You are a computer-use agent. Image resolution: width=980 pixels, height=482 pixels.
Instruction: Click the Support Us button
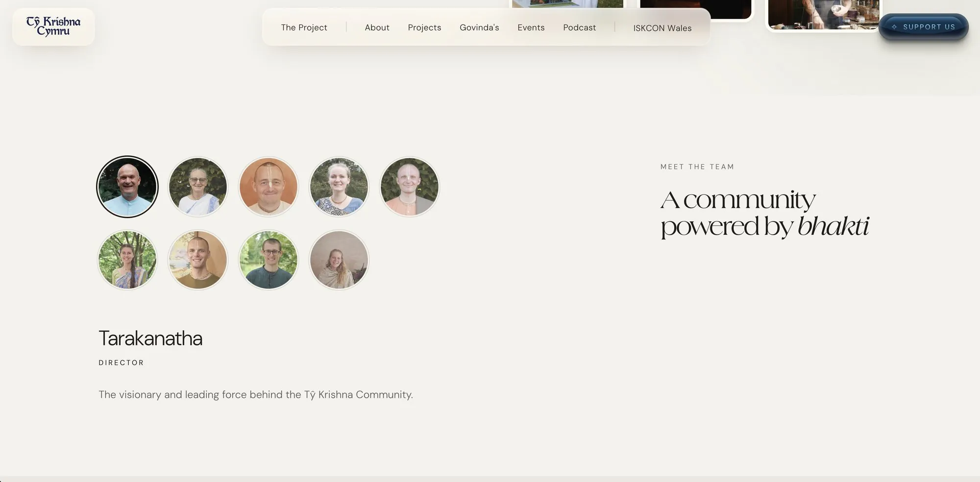pos(924,27)
